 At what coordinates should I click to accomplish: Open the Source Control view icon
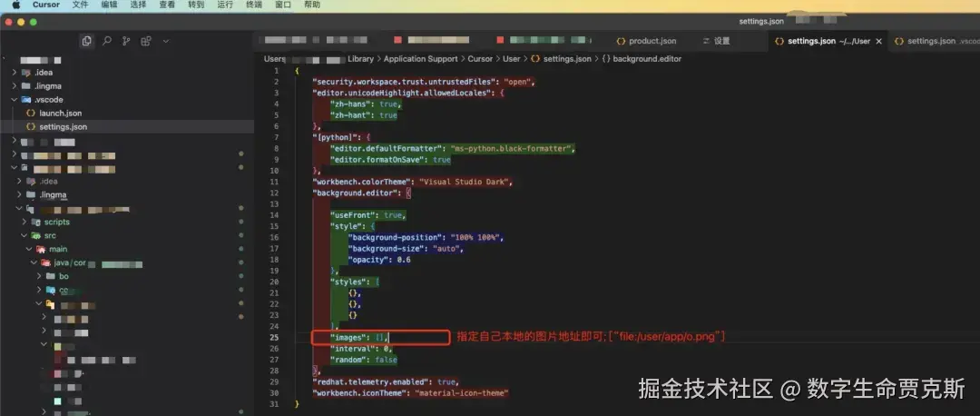pos(126,41)
